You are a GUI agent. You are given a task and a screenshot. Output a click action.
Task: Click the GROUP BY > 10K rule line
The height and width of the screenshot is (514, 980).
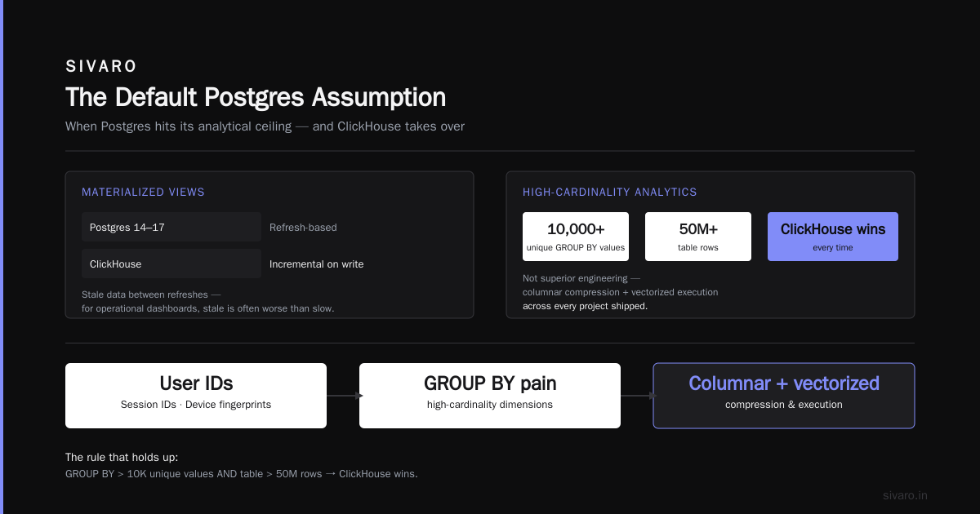242,474
